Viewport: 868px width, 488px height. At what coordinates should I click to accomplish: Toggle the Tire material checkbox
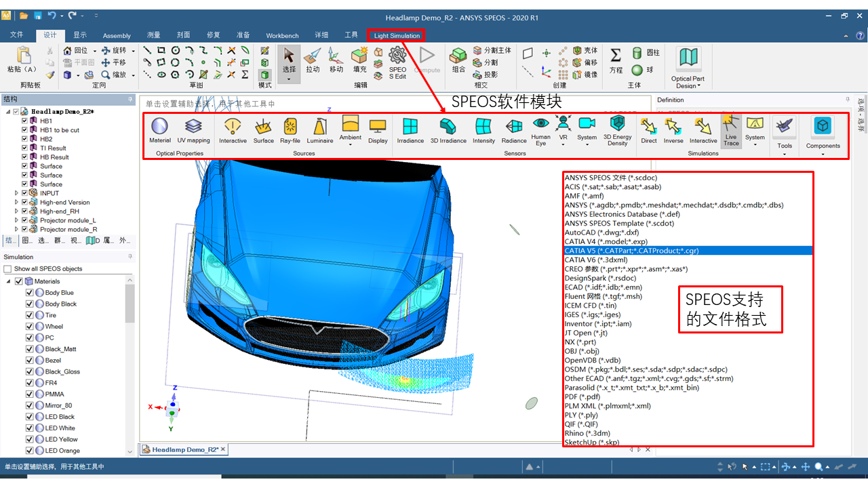coord(30,315)
